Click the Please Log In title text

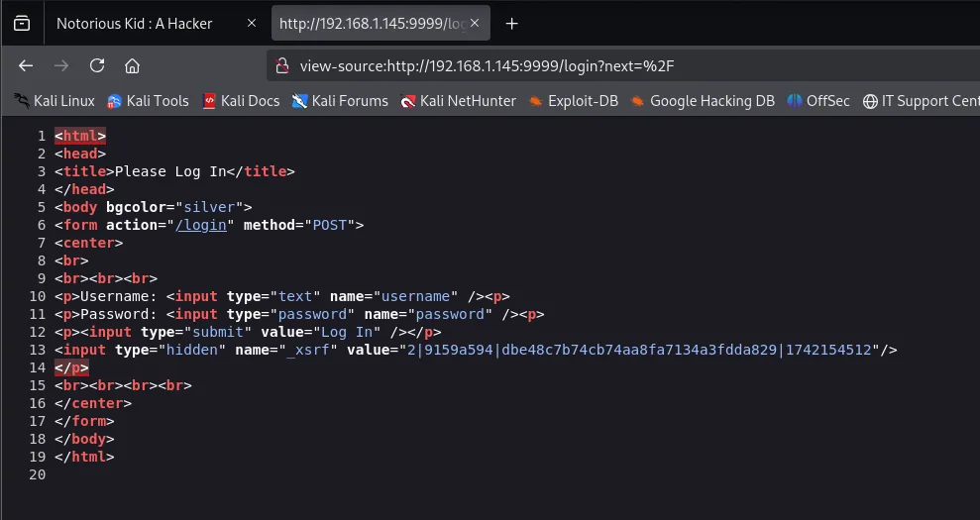click(170, 171)
